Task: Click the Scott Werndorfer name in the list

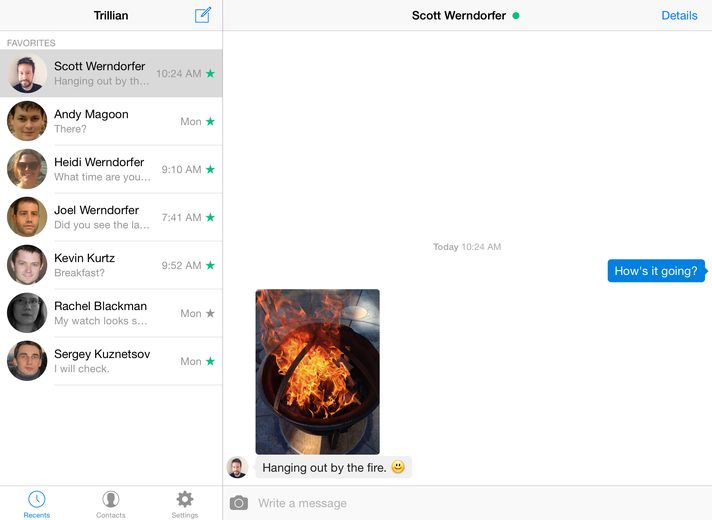Action: (x=99, y=66)
